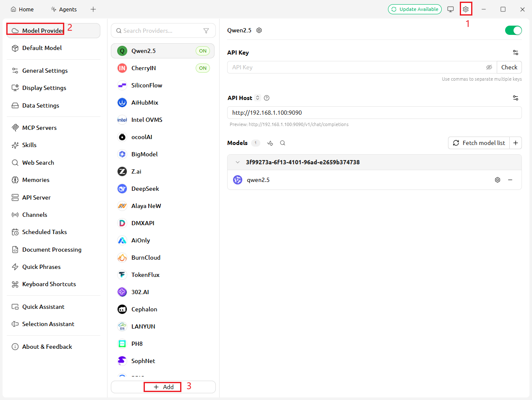Open Web Search settings

54,163
